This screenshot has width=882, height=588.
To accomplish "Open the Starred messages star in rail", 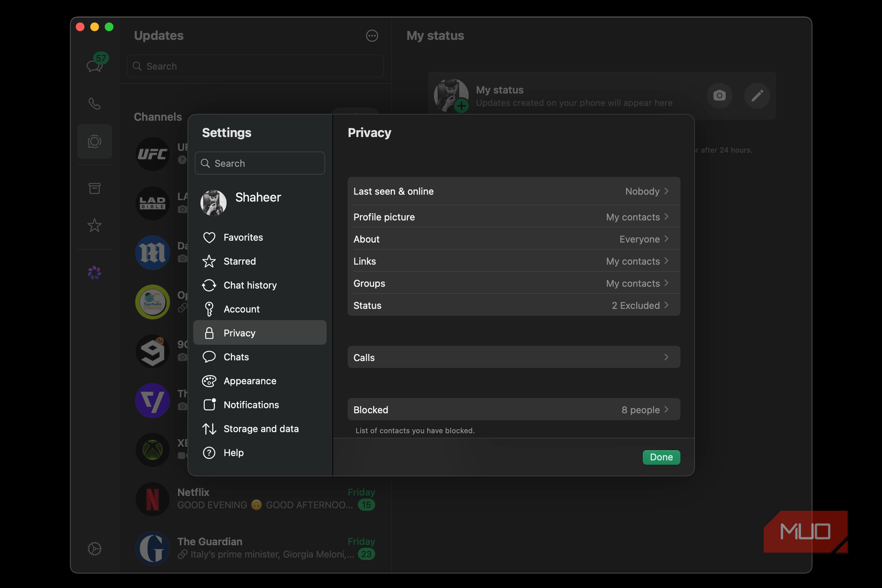I will point(95,226).
